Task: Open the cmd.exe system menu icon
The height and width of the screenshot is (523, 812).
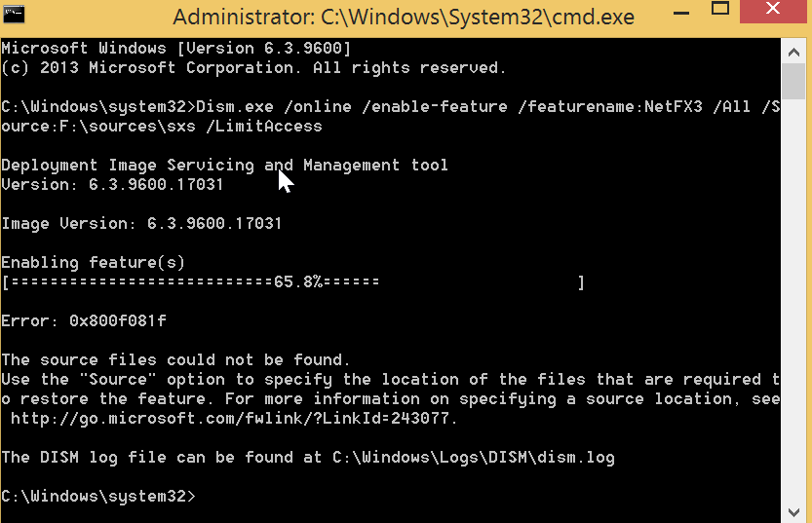Action: (x=14, y=15)
